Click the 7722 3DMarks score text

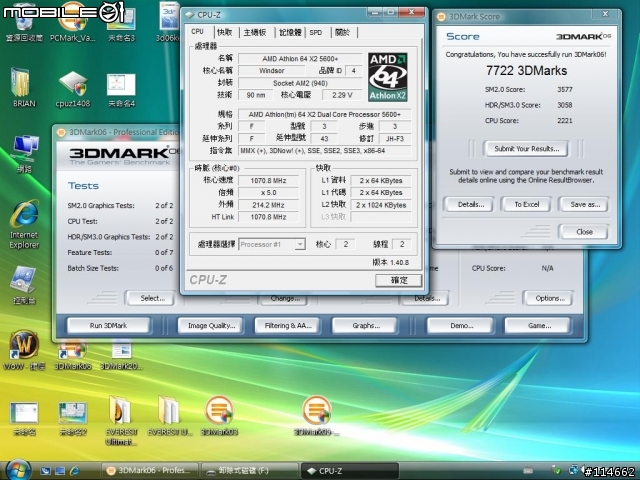pos(526,71)
